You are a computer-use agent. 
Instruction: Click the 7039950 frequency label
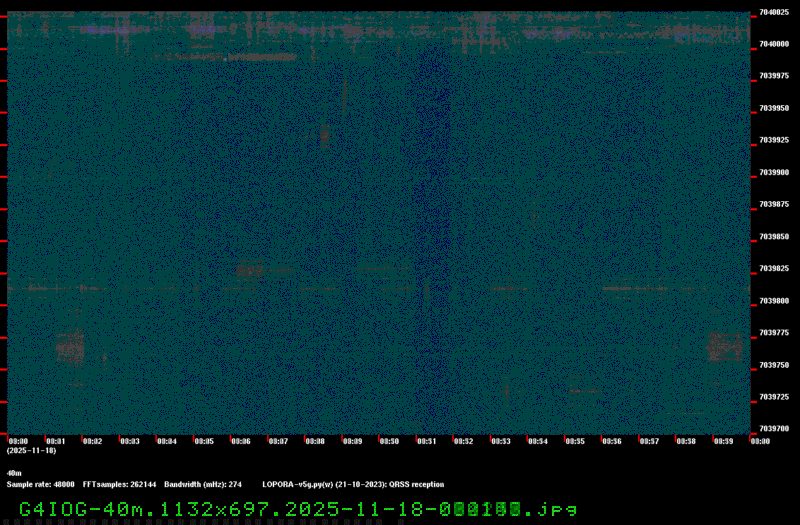(774, 108)
